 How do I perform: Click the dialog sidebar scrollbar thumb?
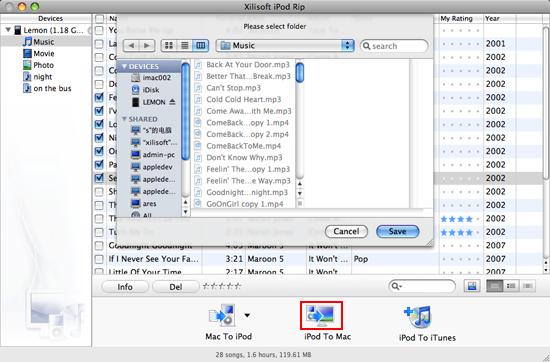(186, 112)
